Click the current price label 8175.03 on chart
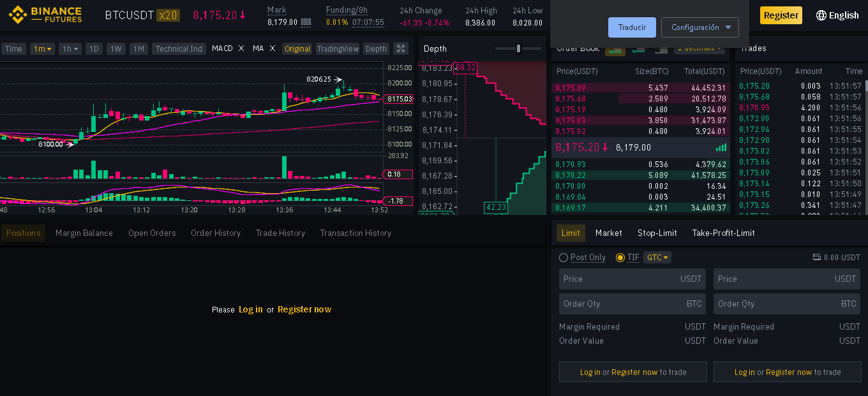 (x=397, y=99)
